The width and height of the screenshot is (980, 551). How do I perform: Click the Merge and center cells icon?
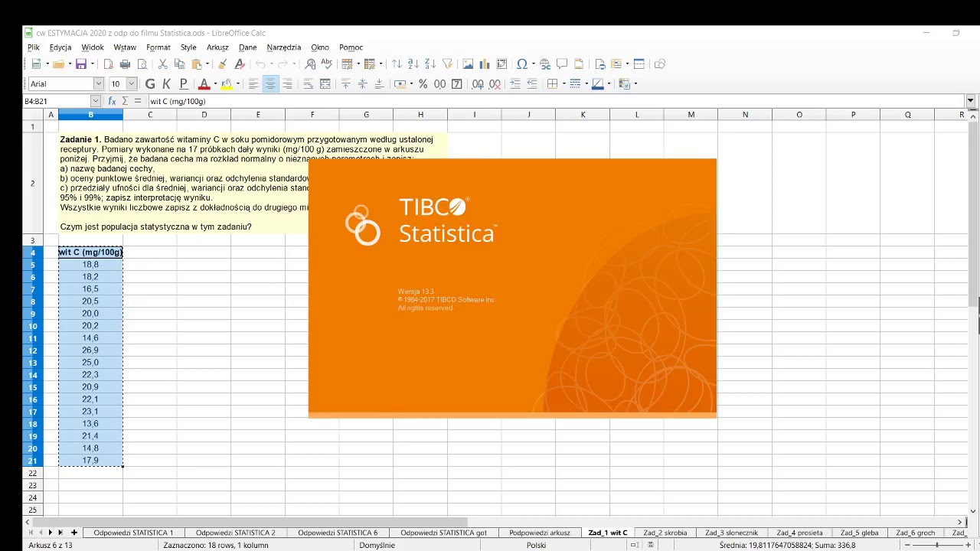[x=325, y=84]
